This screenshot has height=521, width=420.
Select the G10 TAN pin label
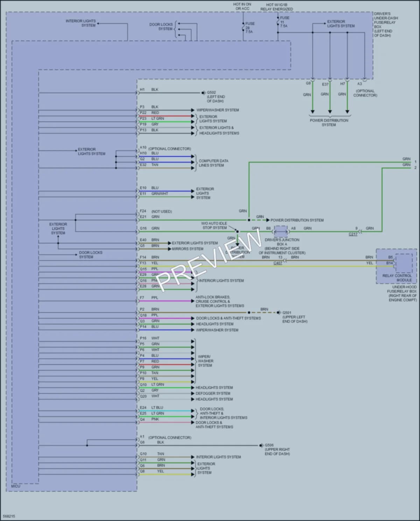point(152,454)
